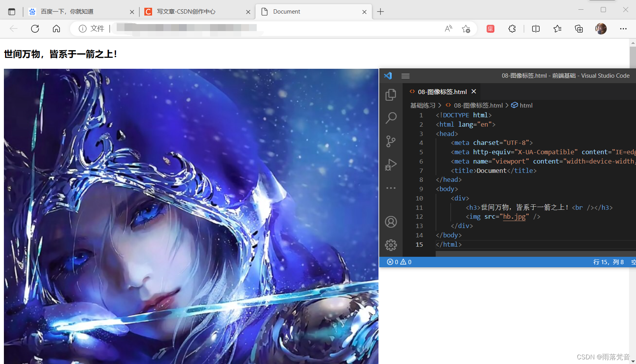
Task: Click the 行 15, 列 8 cursor position
Action: pyautogui.click(x=608, y=262)
